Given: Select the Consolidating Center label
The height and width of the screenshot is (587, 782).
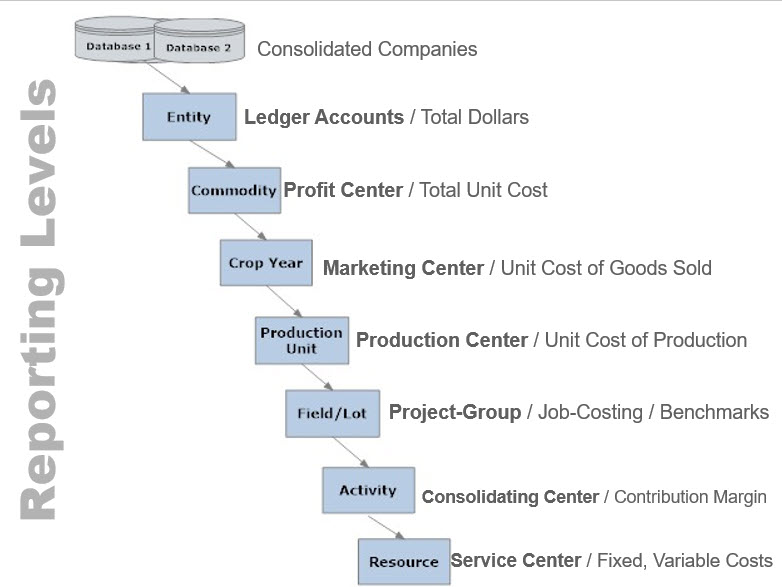Looking at the screenshot, I should (510, 497).
